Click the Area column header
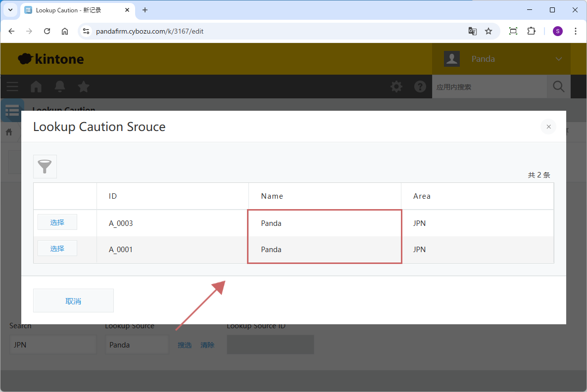The height and width of the screenshot is (392, 587). point(422,196)
